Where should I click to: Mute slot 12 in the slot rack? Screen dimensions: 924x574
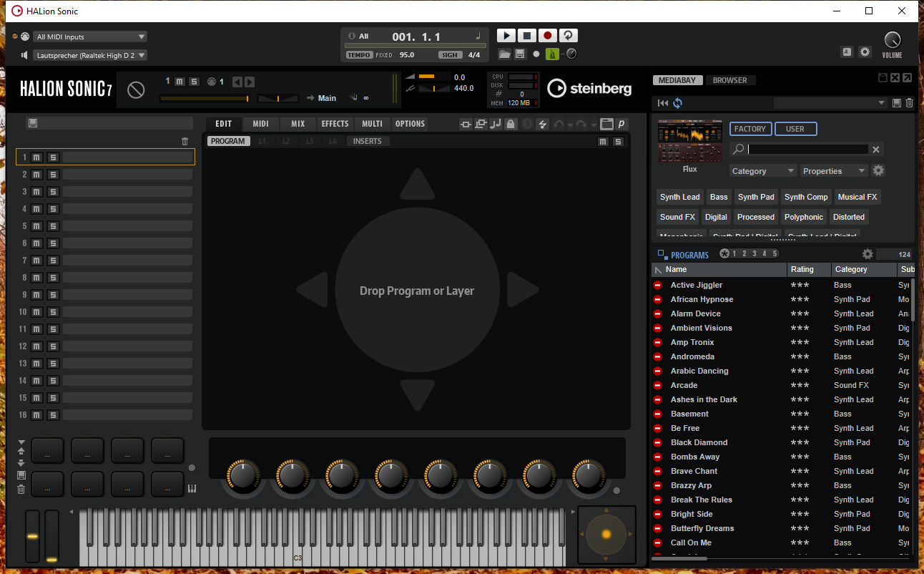[x=36, y=346]
